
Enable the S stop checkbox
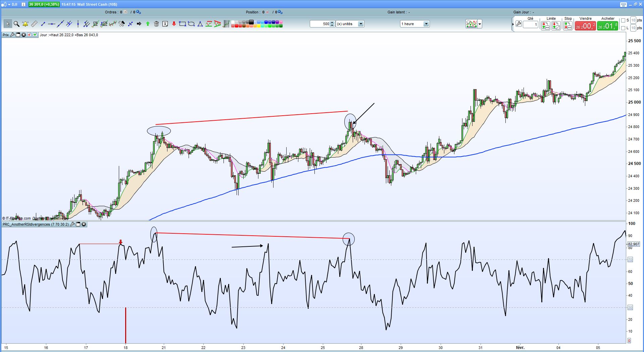[623, 20]
